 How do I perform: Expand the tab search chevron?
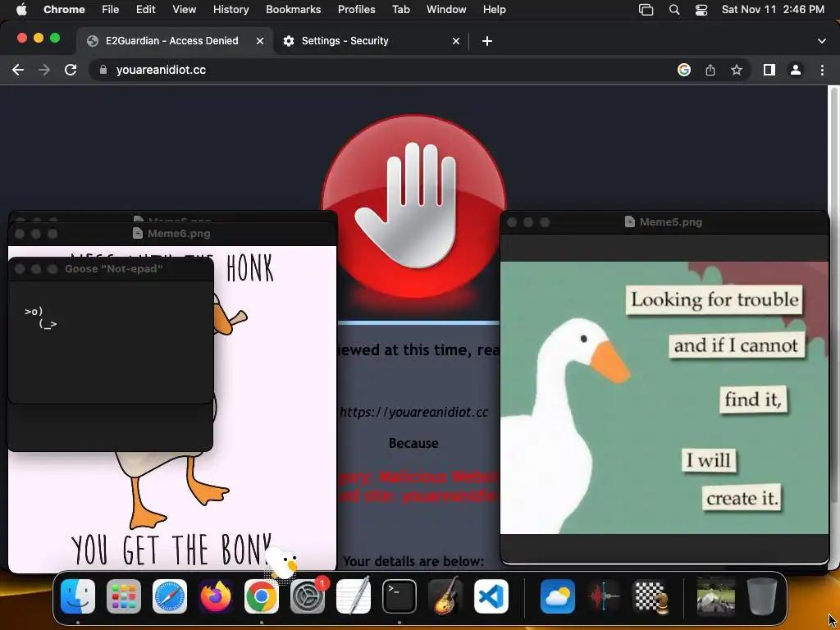[822, 41]
